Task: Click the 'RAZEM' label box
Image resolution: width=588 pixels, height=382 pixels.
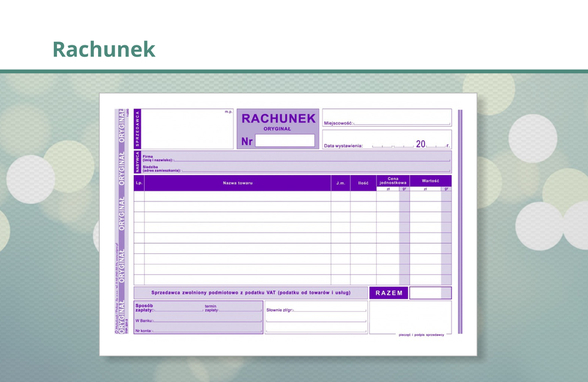Action: click(389, 293)
